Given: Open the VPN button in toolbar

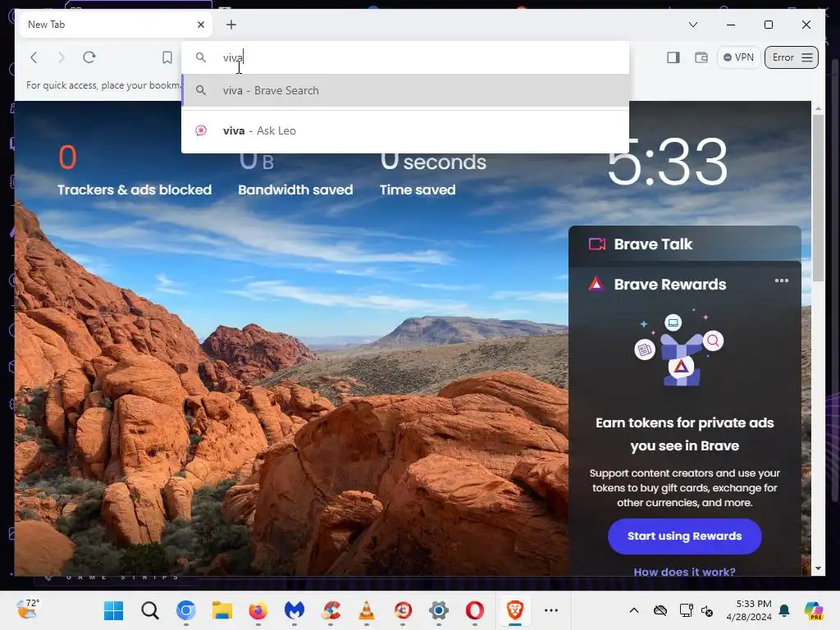Looking at the screenshot, I should [x=738, y=57].
